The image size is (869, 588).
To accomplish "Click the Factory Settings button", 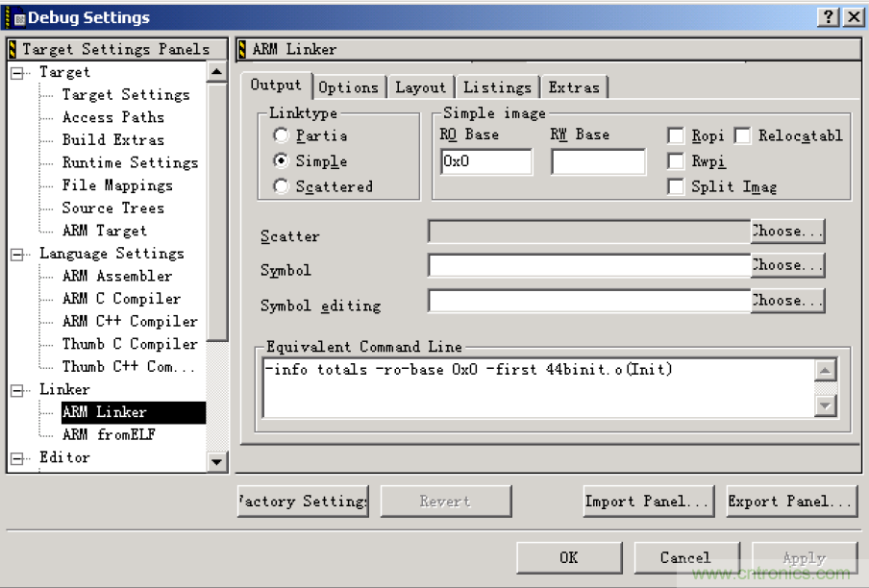I will coord(303,501).
